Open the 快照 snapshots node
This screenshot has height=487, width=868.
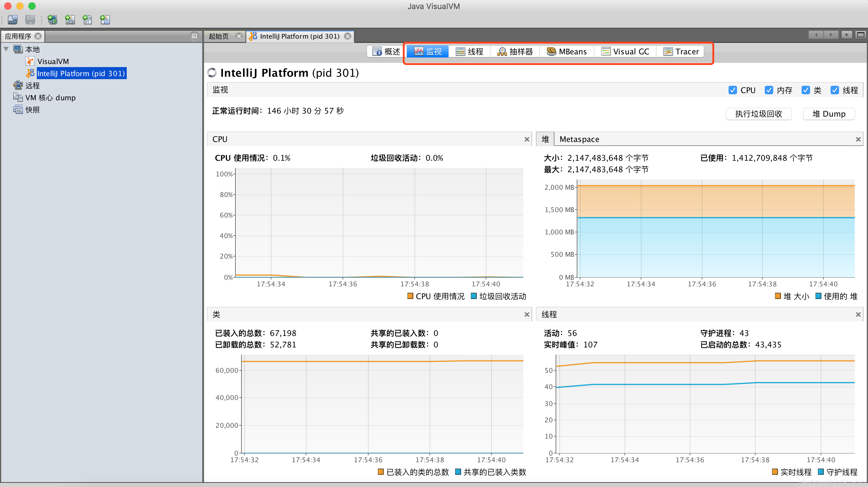[32, 110]
